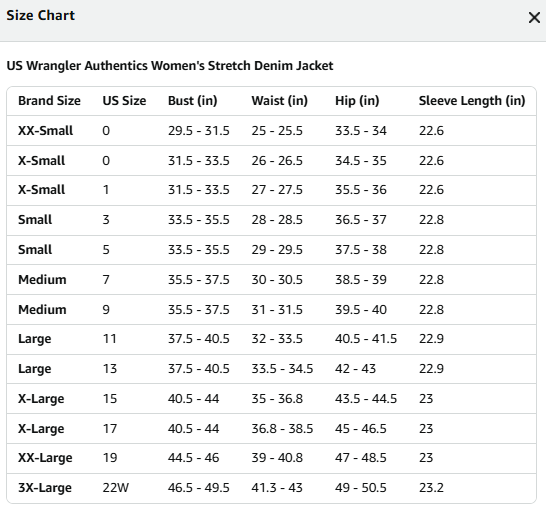This screenshot has height=515, width=546.
Task: Click waist value 33.5 - 34.5
Action: pos(282,369)
